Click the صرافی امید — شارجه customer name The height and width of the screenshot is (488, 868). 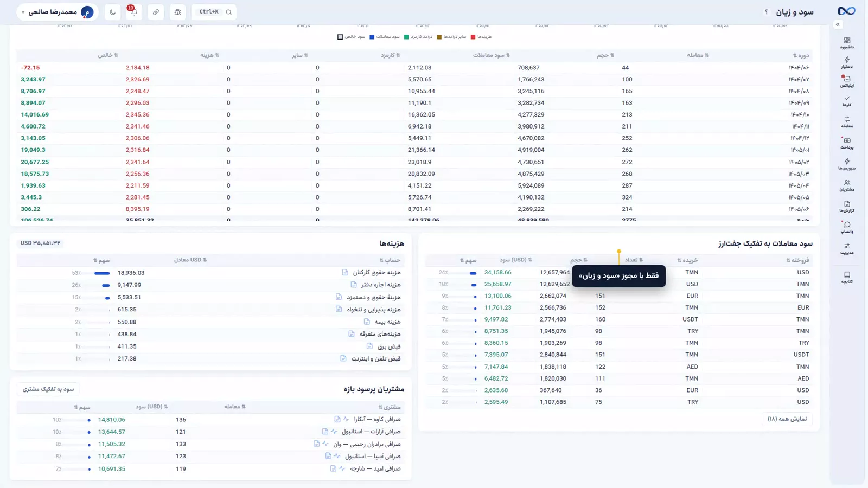click(x=375, y=469)
